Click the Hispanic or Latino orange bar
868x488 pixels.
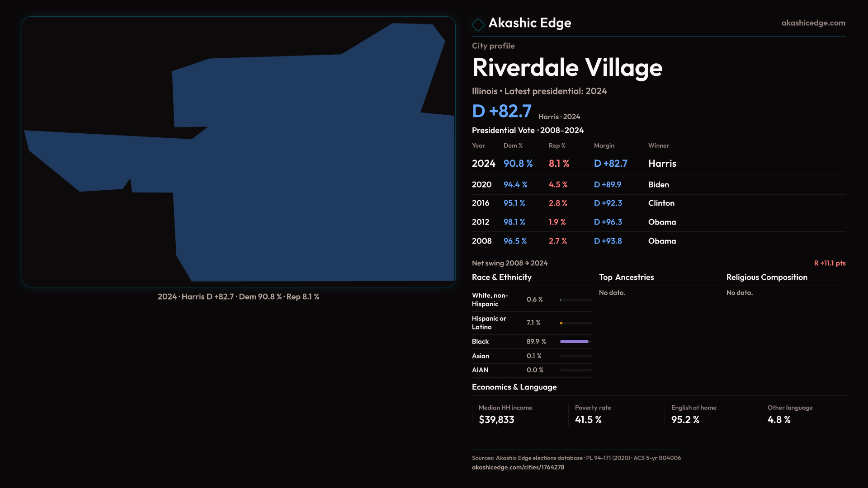pyautogui.click(x=561, y=323)
